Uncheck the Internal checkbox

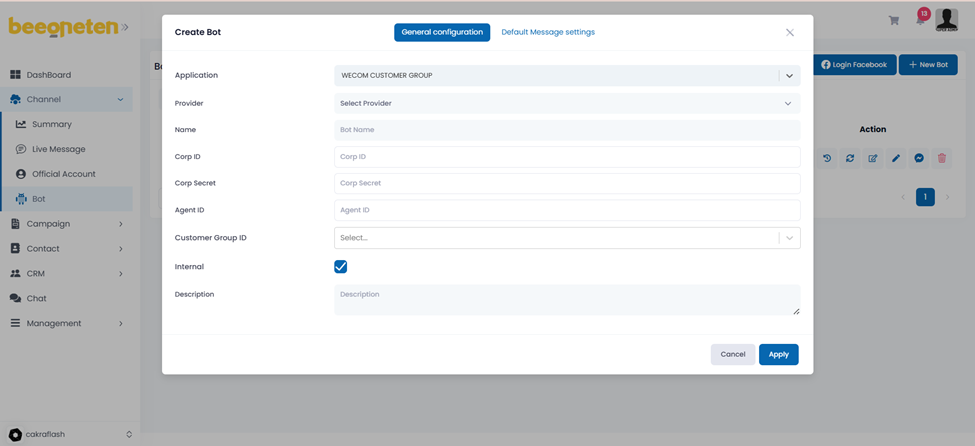[340, 267]
